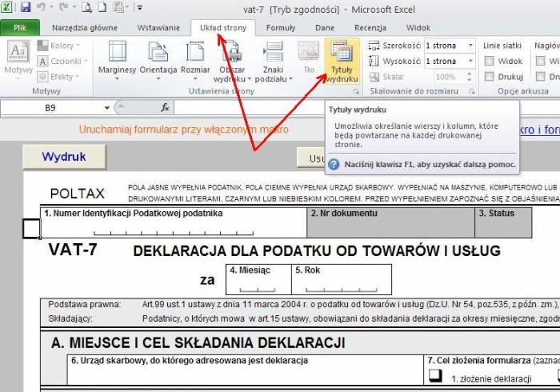Click the Print Preview icon in quick access toolbar

point(86,6)
